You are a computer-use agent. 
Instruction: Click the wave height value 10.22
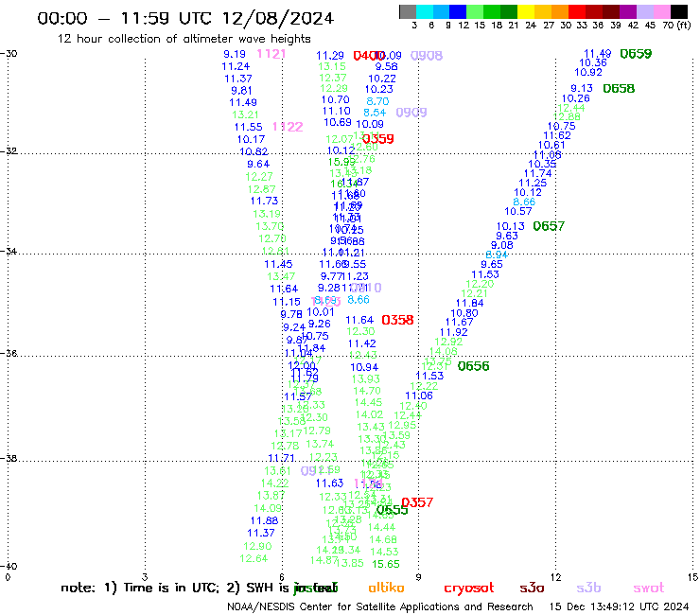pos(382,79)
